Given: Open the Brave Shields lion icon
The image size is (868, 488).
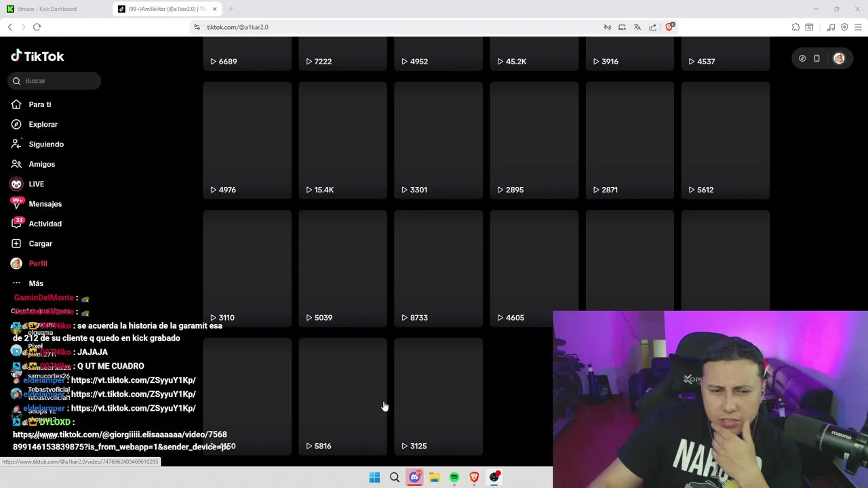Looking at the screenshot, I should click(x=669, y=27).
